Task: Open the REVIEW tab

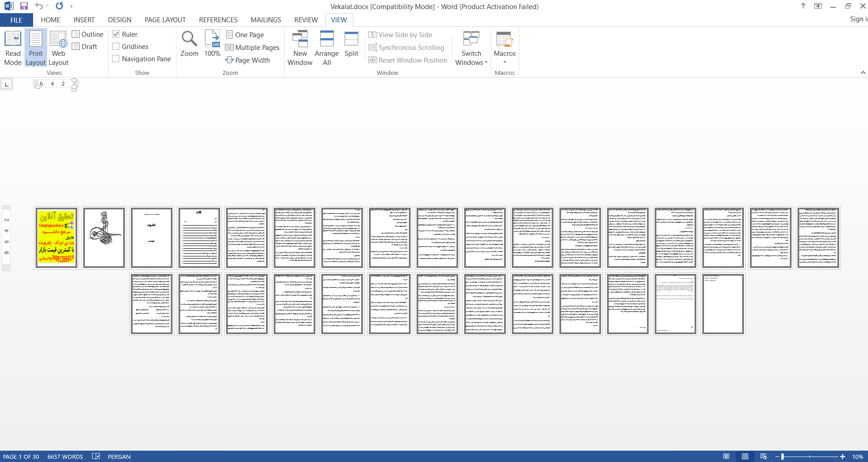Action: point(306,20)
